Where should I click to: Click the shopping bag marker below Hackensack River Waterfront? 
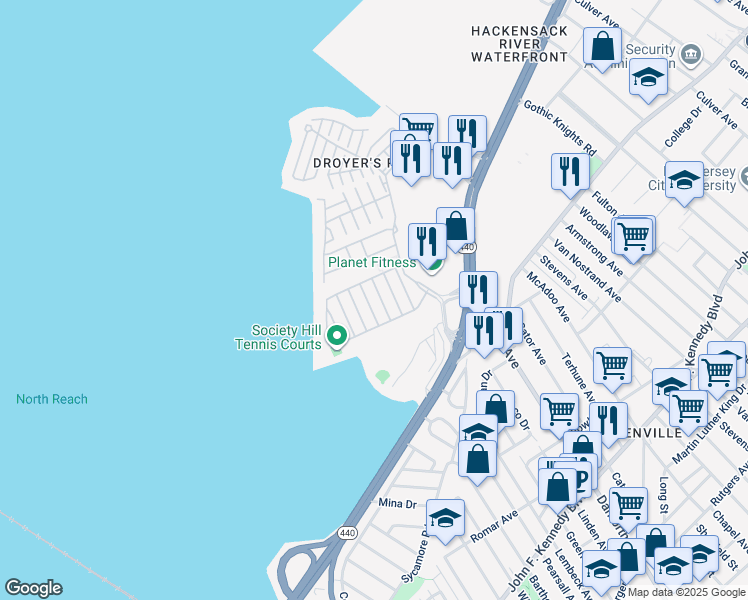pyautogui.click(x=603, y=46)
